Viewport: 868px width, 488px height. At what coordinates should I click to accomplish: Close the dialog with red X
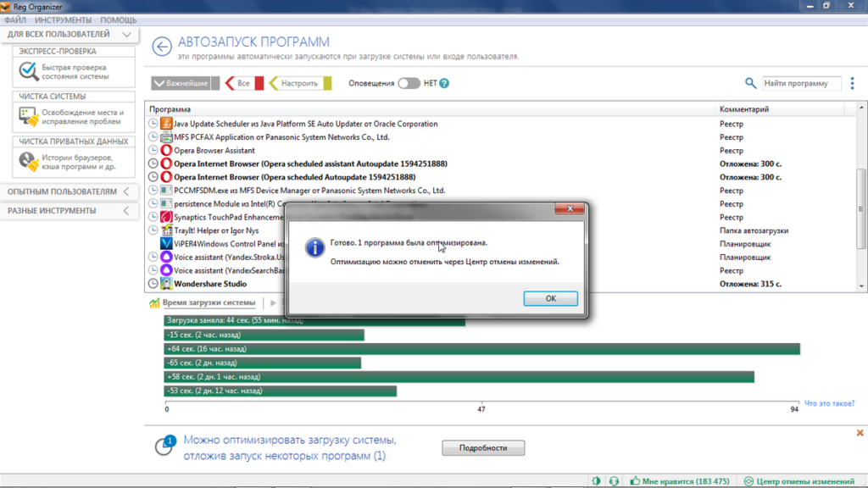coord(570,208)
